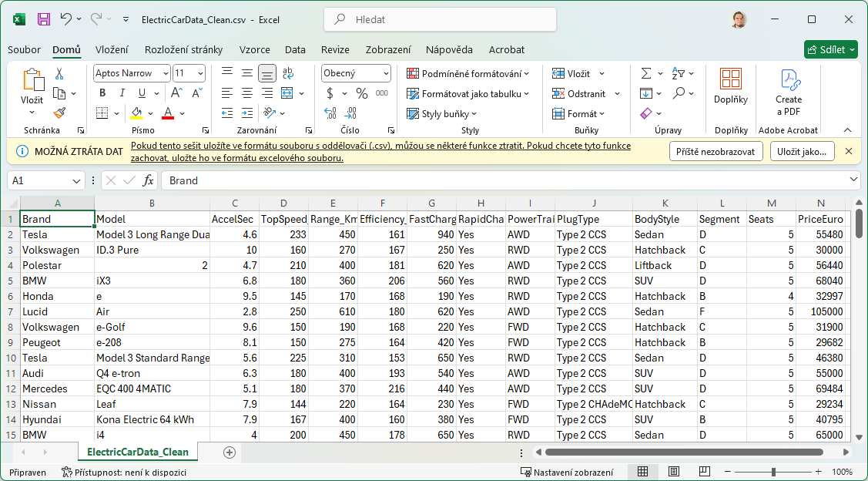The image size is (868, 481).
Task: Undo the last action
Action: click(65, 19)
